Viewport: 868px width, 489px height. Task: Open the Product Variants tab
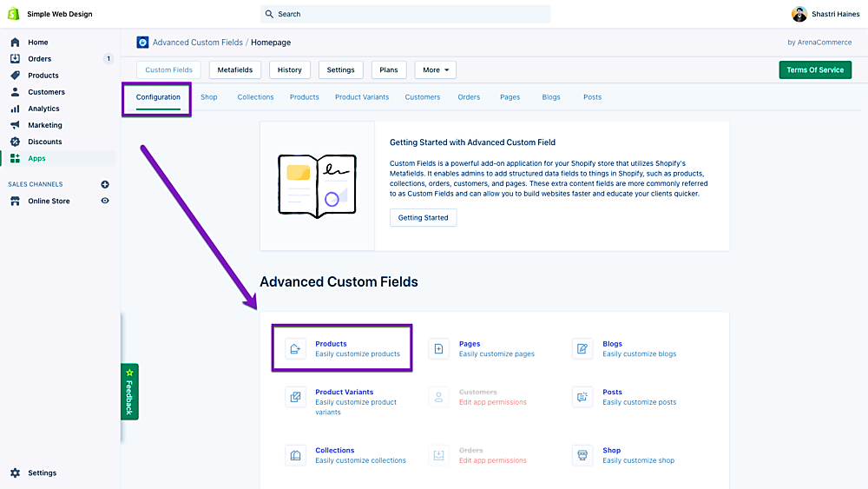tap(362, 97)
